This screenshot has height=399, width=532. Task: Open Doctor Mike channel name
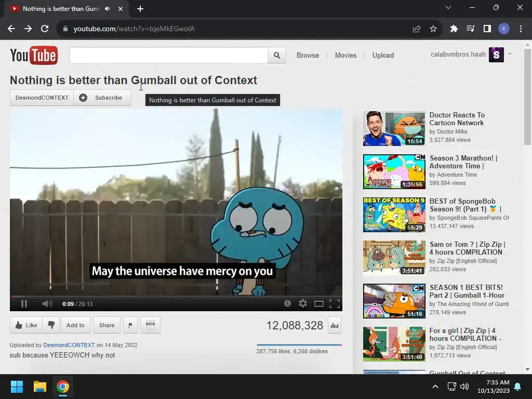click(x=452, y=131)
